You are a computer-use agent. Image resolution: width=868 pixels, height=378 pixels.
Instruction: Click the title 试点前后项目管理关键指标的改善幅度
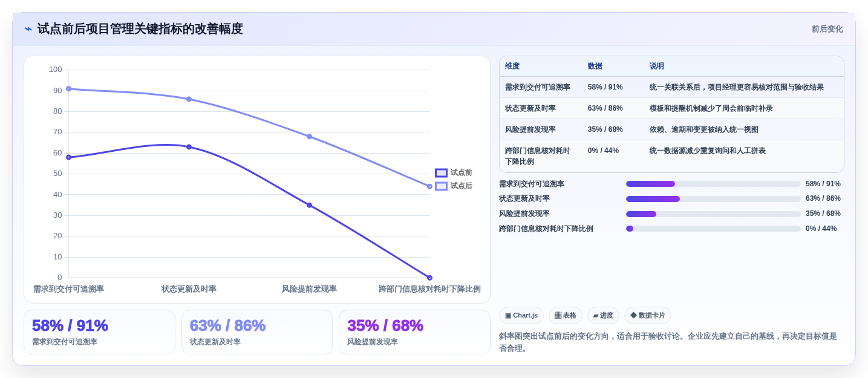coord(140,29)
